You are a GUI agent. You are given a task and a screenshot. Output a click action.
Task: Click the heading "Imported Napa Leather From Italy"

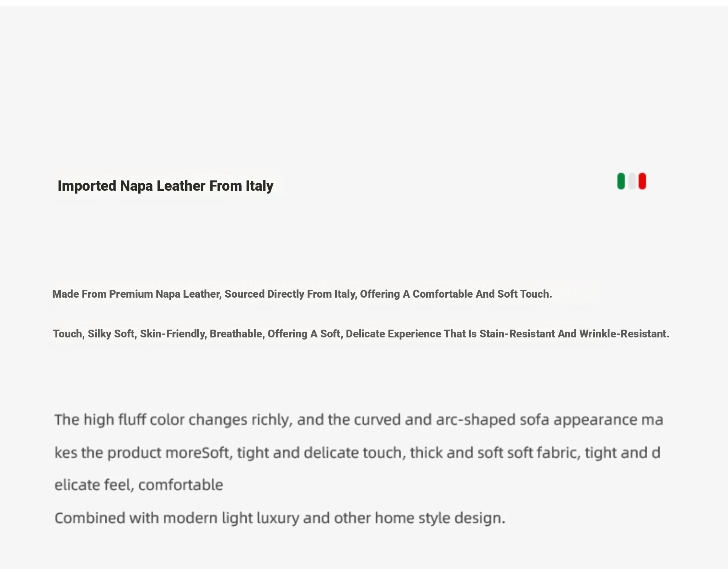165,186
